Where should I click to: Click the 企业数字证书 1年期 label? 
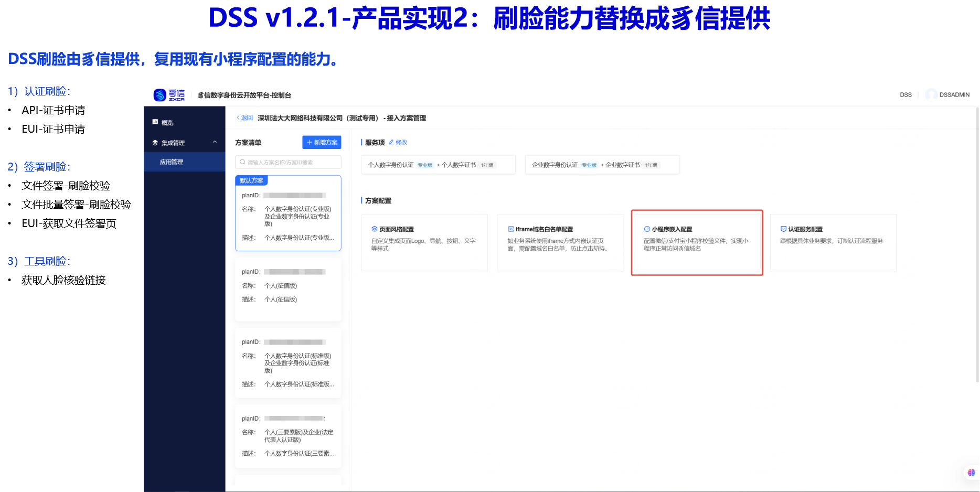point(651,165)
